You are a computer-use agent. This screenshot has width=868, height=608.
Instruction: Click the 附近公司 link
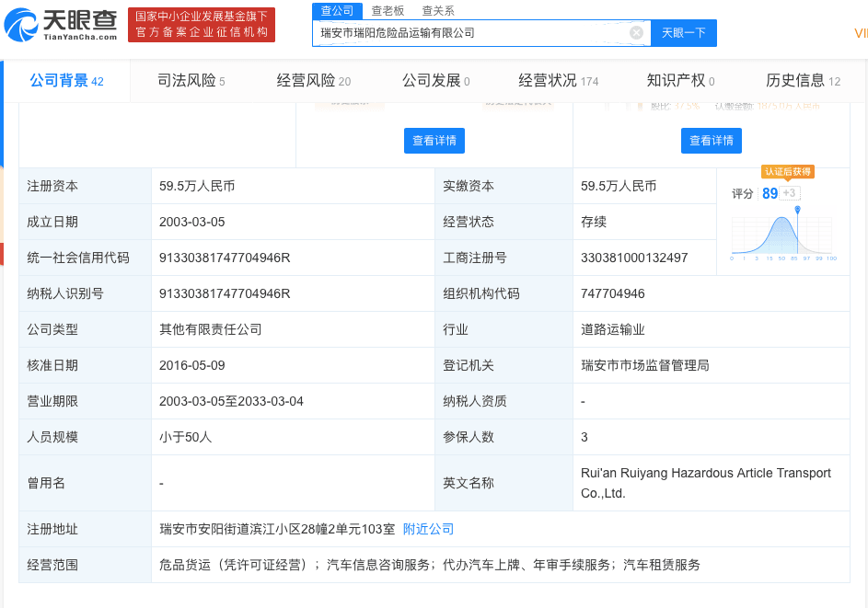pos(428,529)
